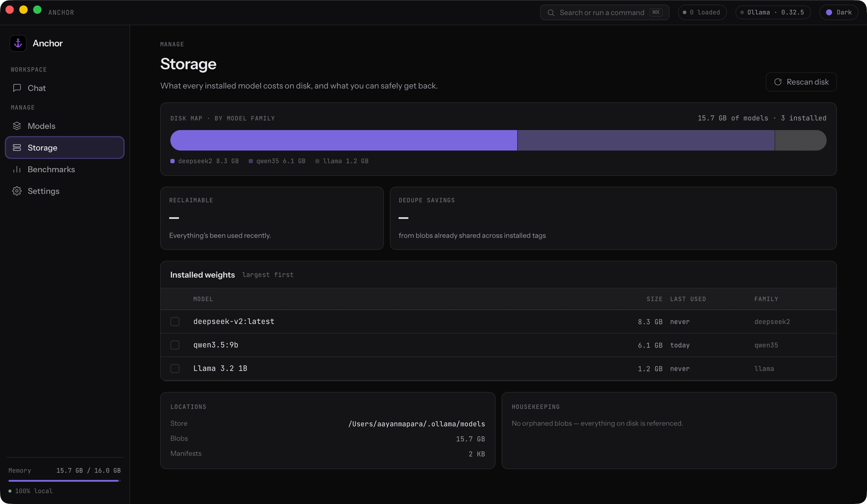Click the 'today' last used cell
867x504 pixels.
point(680,345)
